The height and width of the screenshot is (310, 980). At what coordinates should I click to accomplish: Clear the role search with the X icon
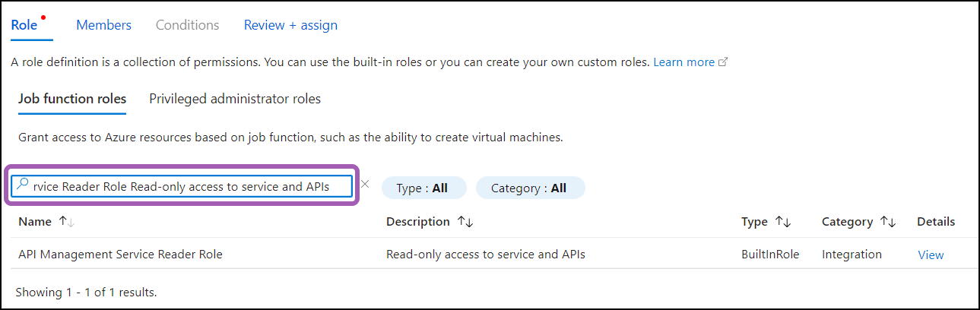[365, 185]
